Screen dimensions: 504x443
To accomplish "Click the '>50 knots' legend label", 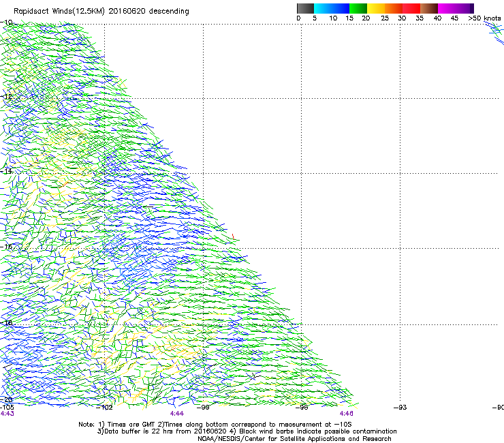I will (x=484, y=18).
